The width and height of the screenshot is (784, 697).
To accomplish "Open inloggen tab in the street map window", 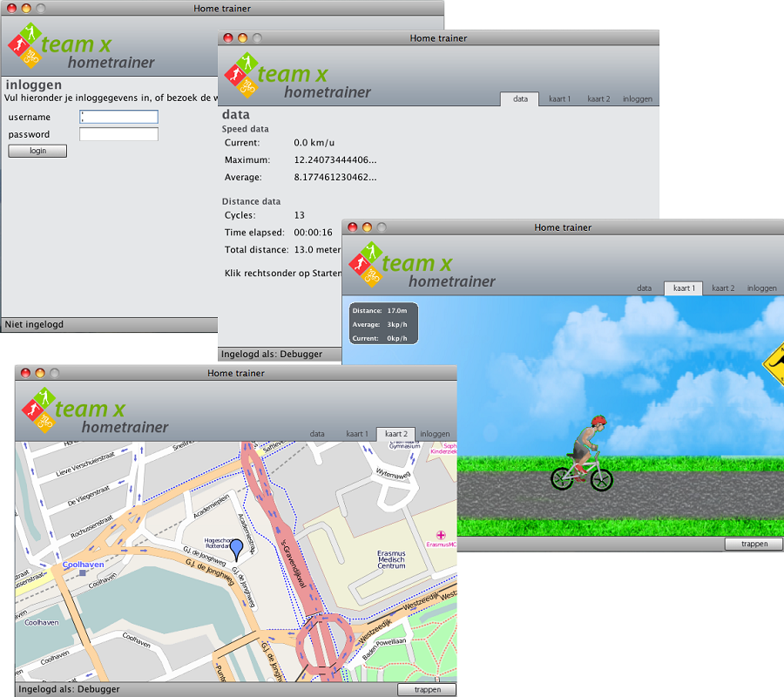I will (435, 434).
